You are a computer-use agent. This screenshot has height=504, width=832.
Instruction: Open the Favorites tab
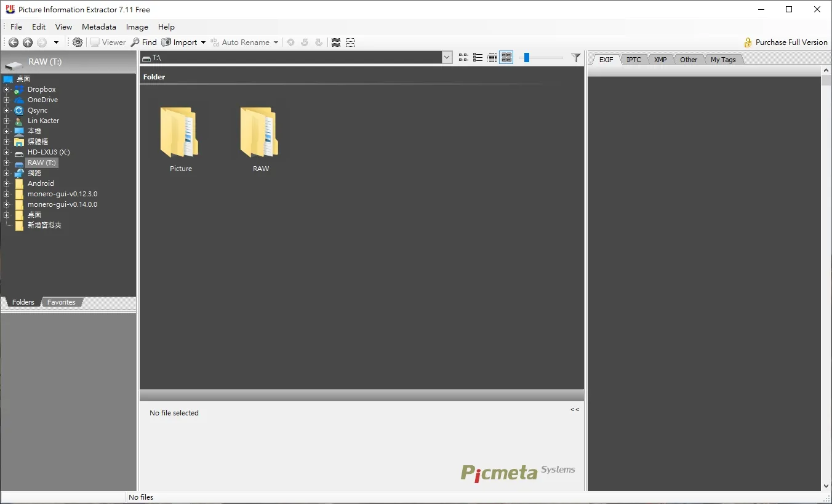(62, 302)
